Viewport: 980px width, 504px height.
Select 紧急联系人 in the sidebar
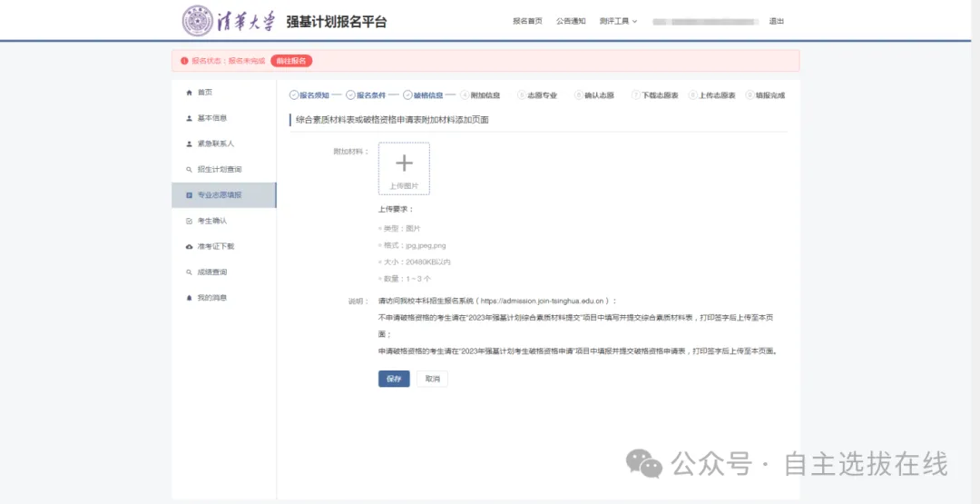[215, 143]
